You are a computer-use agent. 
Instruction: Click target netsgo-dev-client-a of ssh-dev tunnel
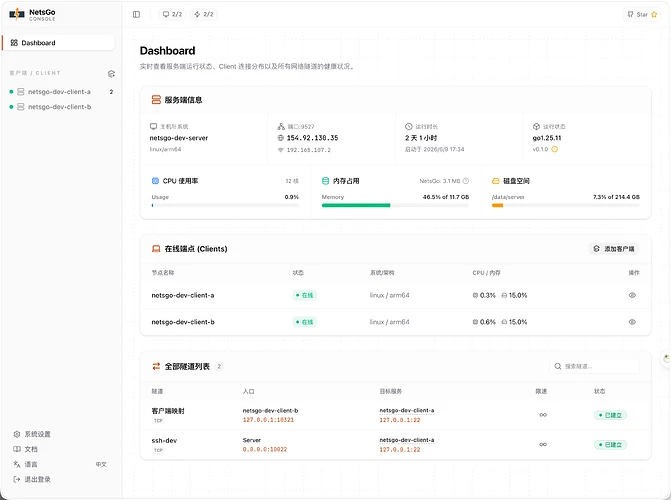tap(407, 440)
